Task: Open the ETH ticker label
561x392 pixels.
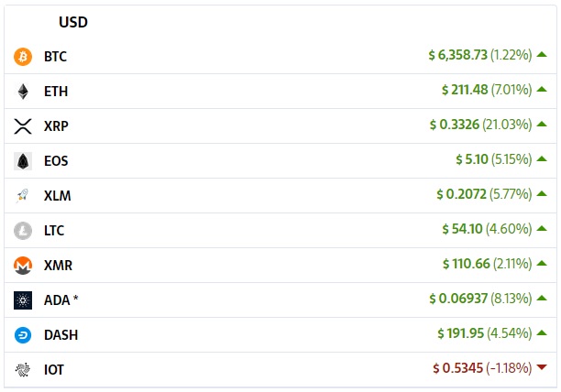Action: 56,92
